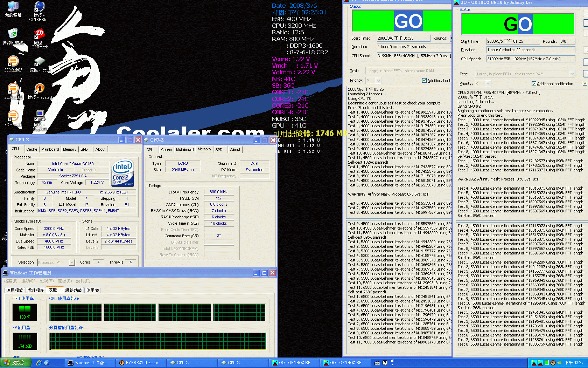Open About tab in the CPU-Z Processor window

[100, 149]
